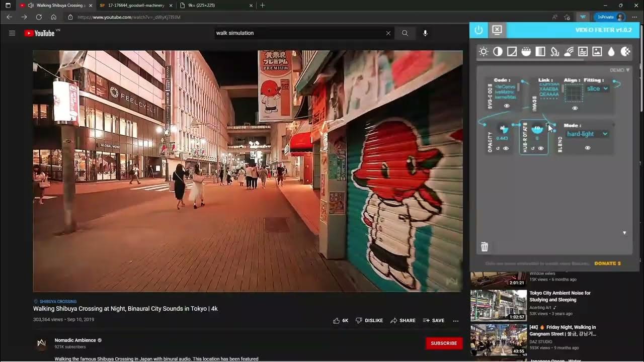The width and height of the screenshot is (644, 362).
Task: Select the diagonal-split square filter icon
Action: pyautogui.click(x=512, y=51)
